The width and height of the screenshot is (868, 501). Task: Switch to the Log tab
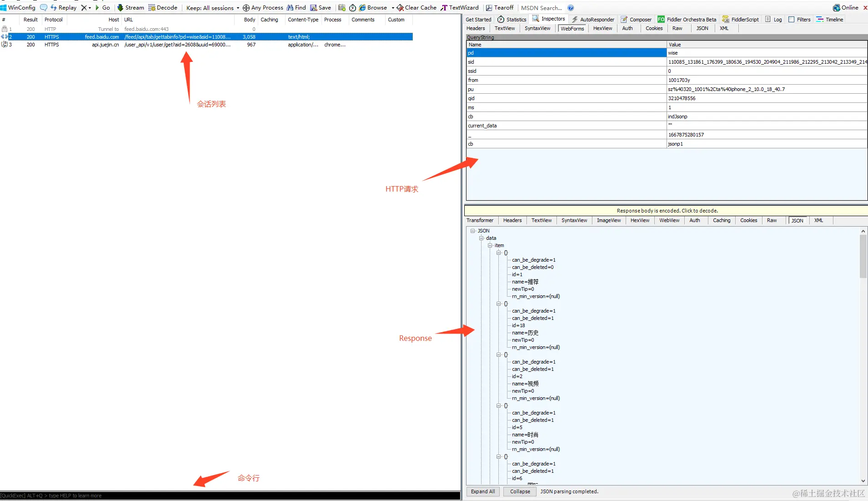click(773, 19)
